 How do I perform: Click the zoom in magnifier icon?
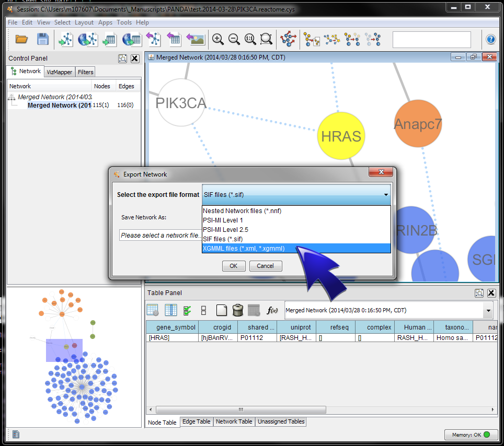[x=217, y=39]
